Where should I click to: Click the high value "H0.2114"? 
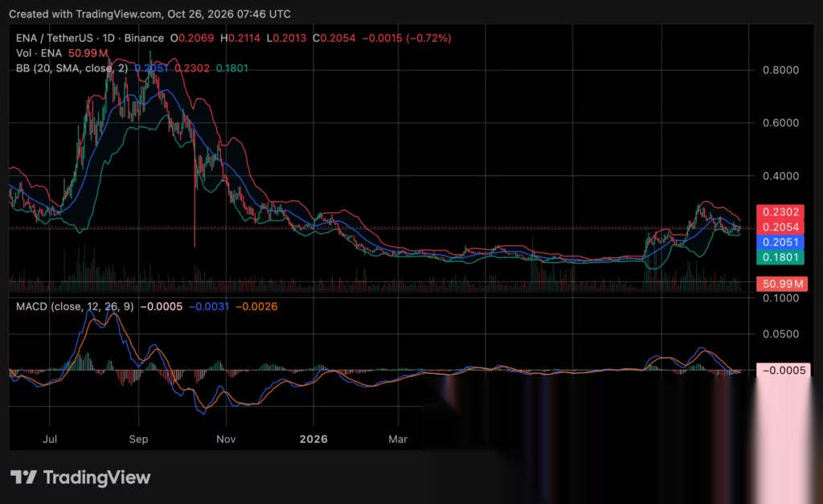pyautogui.click(x=240, y=39)
